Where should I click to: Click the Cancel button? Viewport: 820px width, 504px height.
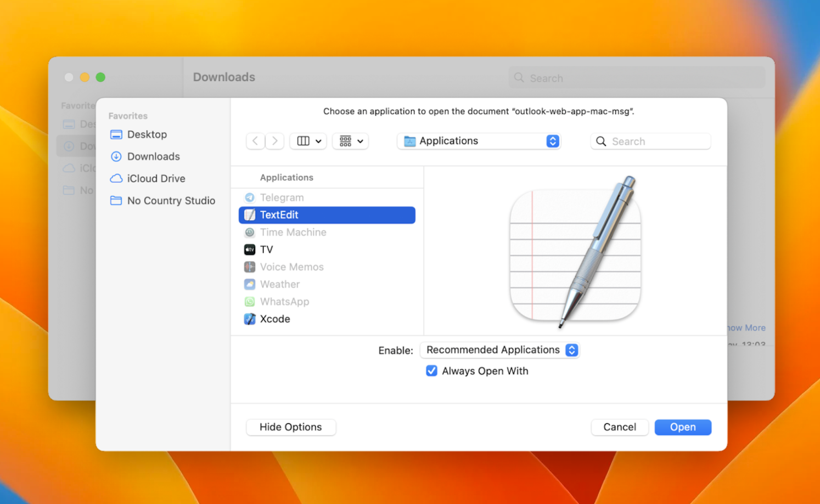pyautogui.click(x=620, y=427)
